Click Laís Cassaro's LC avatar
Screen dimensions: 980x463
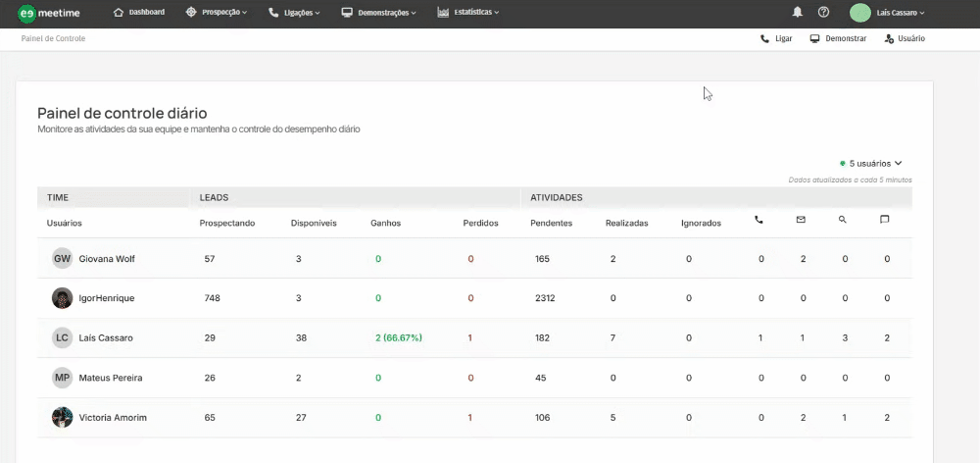pyautogui.click(x=63, y=337)
